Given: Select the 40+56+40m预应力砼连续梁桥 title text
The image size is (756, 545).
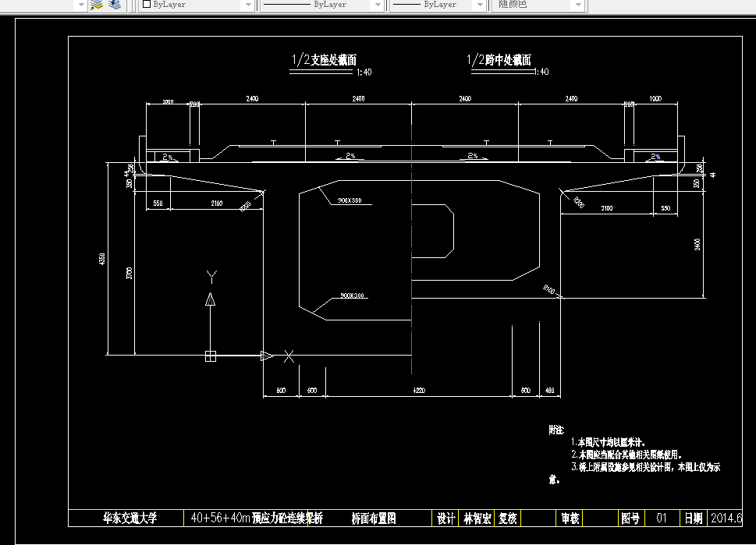Looking at the screenshot, I should pyautogui.click(x=257, y=518).
